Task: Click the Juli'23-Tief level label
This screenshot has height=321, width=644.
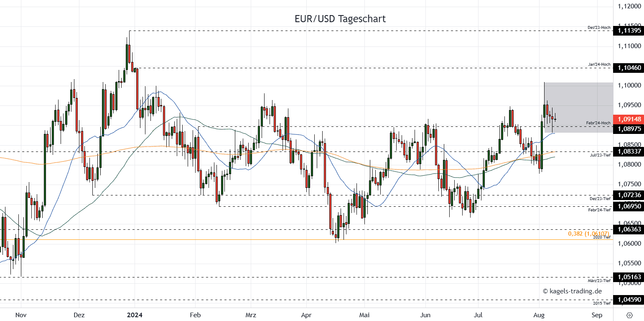Action: click(x=601, y=155)
